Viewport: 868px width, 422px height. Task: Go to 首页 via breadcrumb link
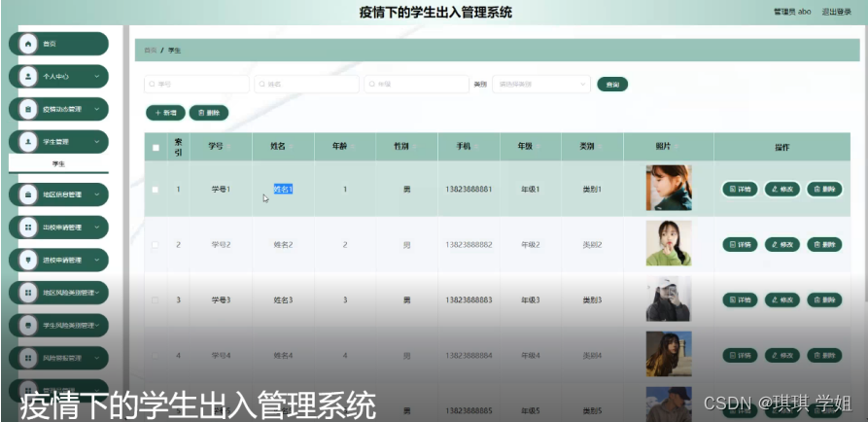pyautogui.click(x=150, y=51)
